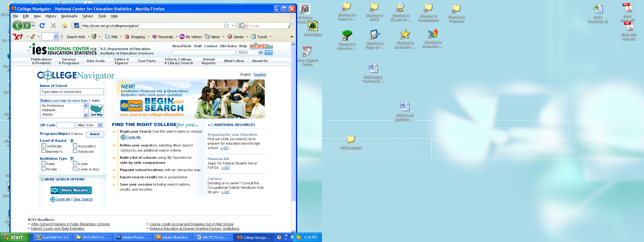
Task: Click the Guide Me lifesaver icon by Begin your Search
Action: 123,137
